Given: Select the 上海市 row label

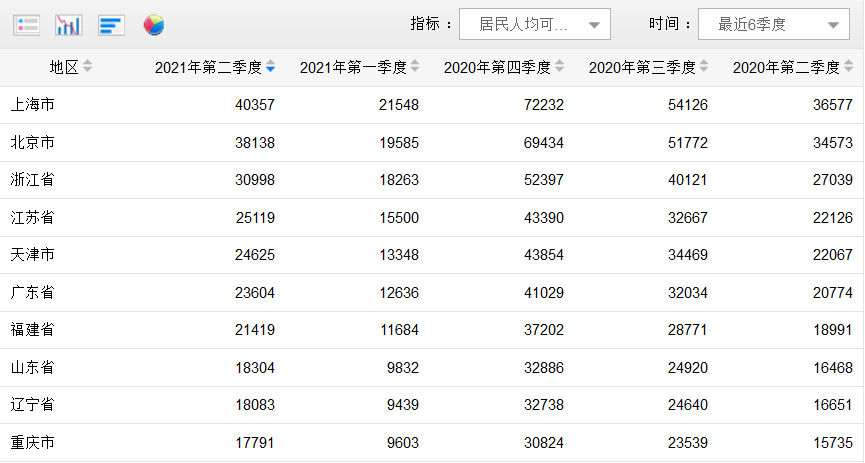Looking at the screenshot, I should pyautogui.click(x=33, y=104).
